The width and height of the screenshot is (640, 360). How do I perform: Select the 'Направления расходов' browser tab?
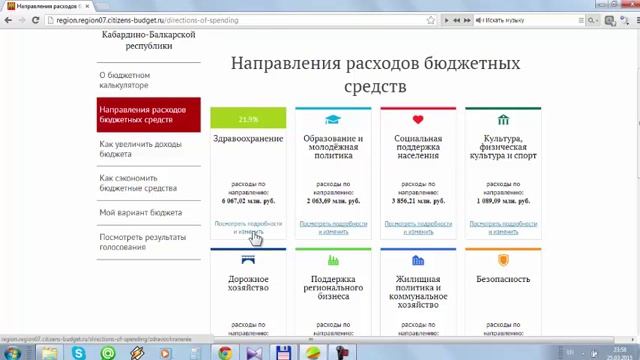click(x=47, y=6)
